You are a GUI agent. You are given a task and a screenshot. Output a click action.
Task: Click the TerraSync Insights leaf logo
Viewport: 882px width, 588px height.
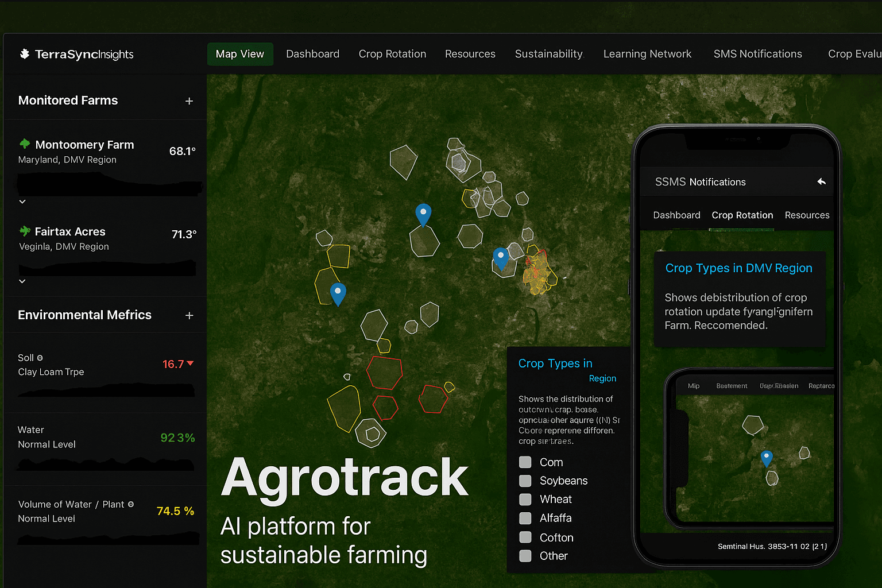click(24, 54)
